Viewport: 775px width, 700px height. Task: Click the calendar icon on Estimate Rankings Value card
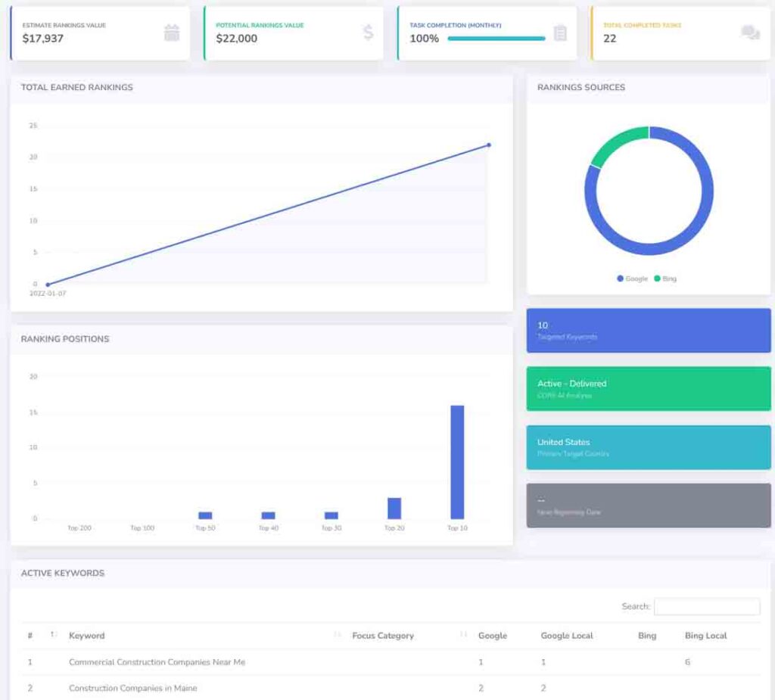click(x=172, y=33)
